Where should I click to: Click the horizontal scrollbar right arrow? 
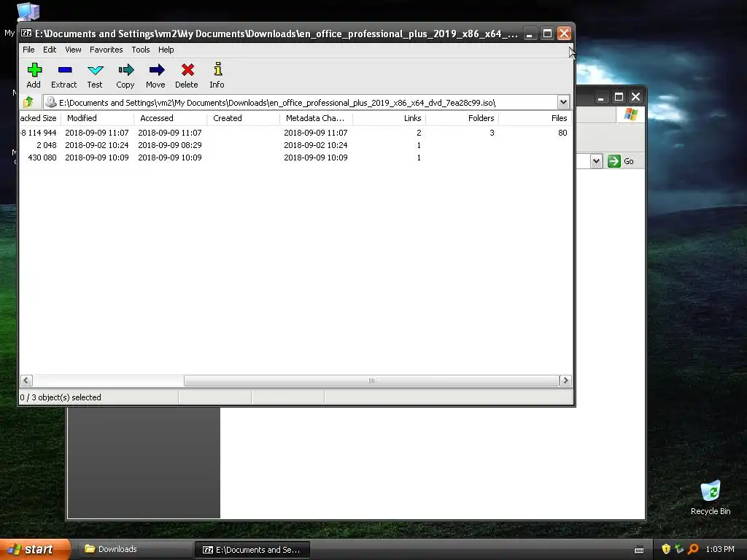pyautogui.click(x=565, y=380)
